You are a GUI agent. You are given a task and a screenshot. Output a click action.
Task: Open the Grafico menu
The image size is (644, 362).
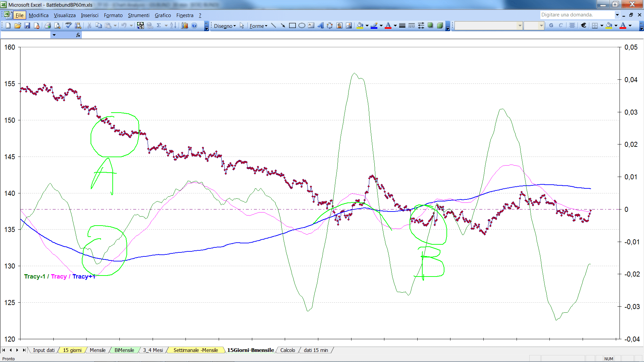163,15
